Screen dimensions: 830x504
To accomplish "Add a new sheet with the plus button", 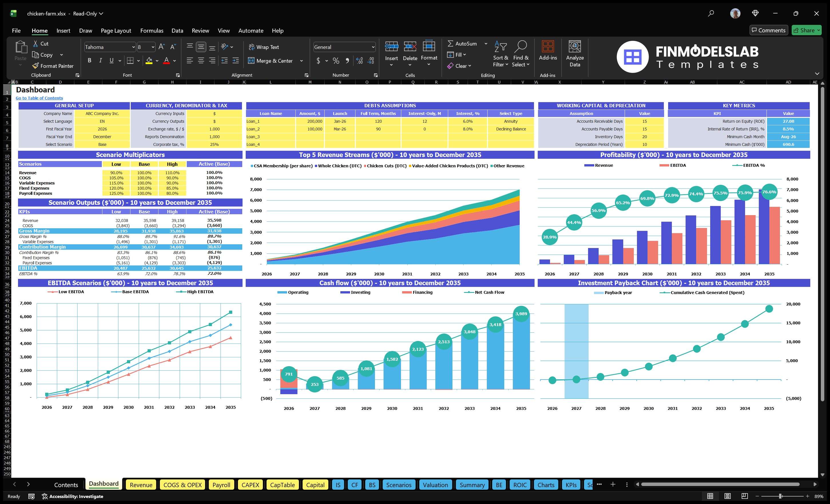I will tap(613, 485).
